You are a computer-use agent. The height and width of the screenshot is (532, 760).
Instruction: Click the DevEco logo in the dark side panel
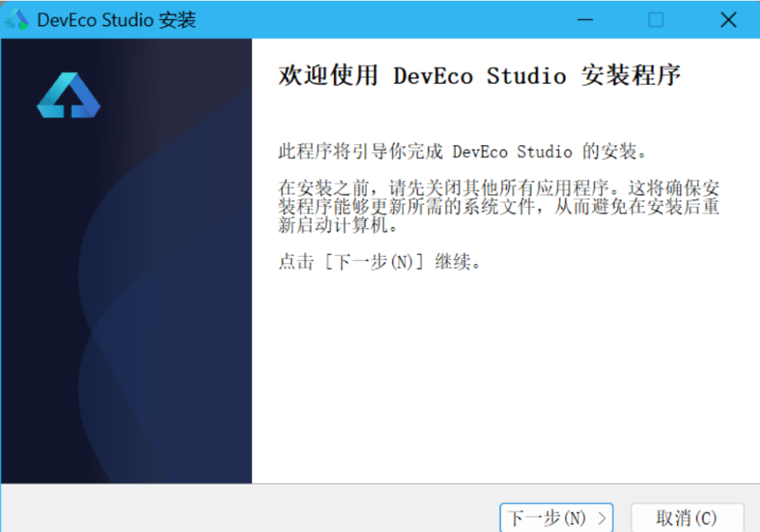[x=68, y=95]
